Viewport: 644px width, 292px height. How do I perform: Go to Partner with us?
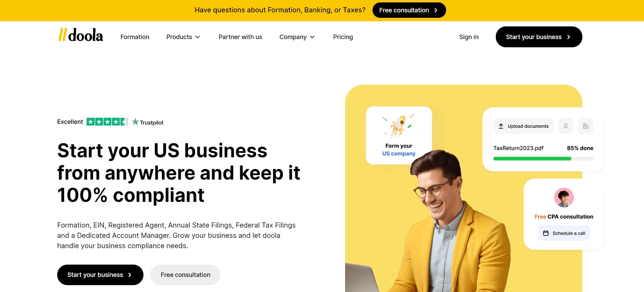click(240, 37)
